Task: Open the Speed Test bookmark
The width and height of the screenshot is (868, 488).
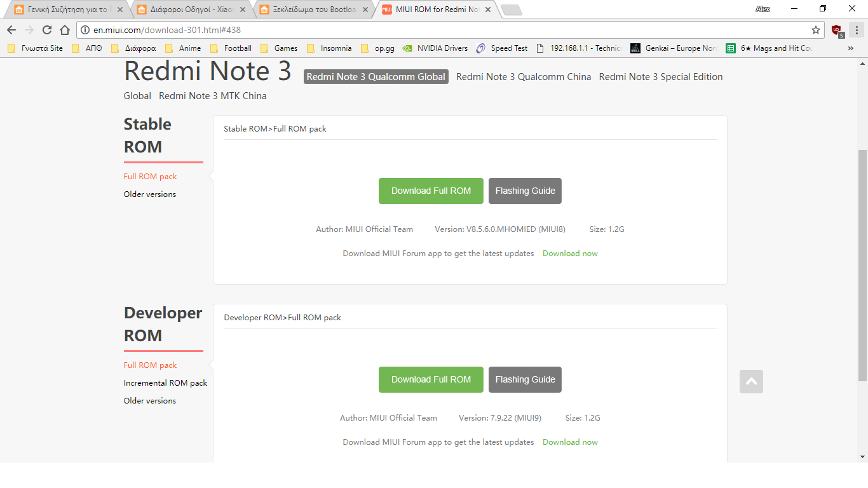Action: (502, 48)
